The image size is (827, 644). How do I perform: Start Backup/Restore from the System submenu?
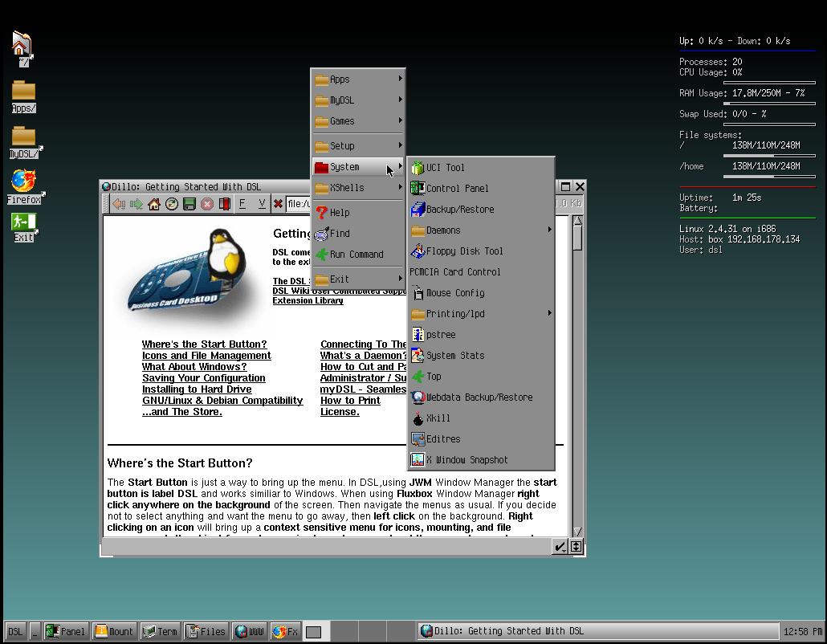coord(481,210)
